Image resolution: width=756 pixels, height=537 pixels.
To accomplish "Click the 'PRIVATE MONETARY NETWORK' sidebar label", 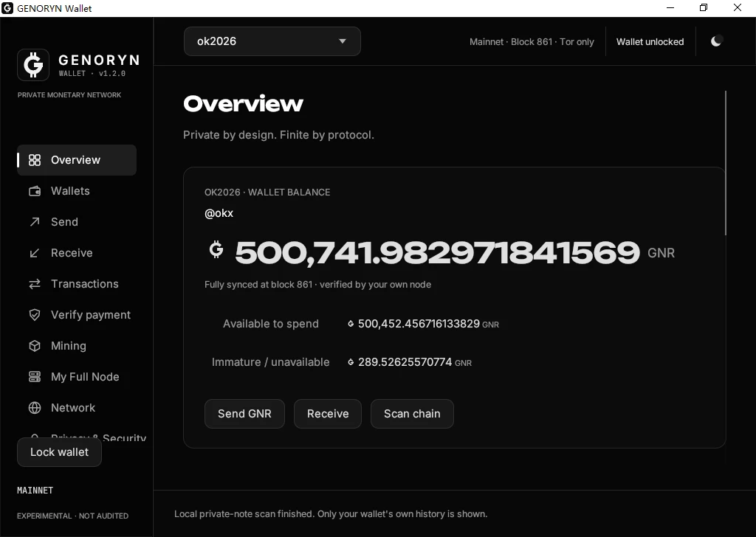I will 69,95.
